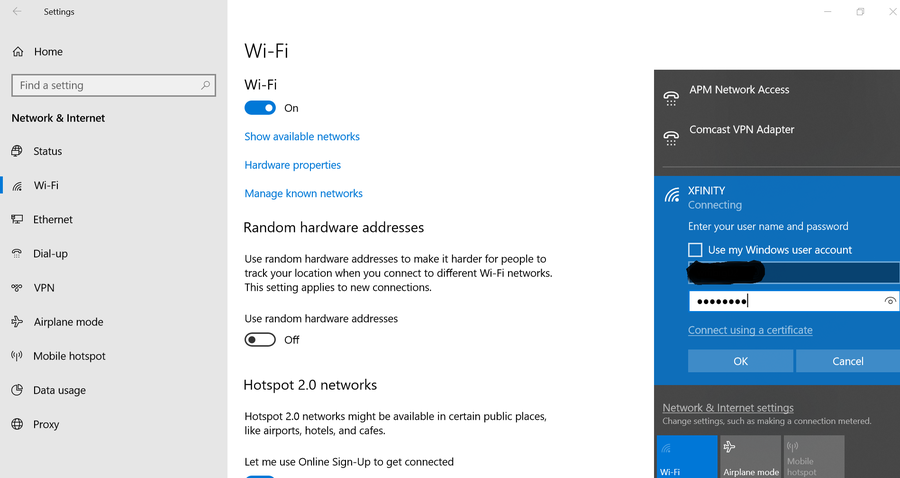
Task: Click the Proxy globe icon
Action: (x=17, y=424)
